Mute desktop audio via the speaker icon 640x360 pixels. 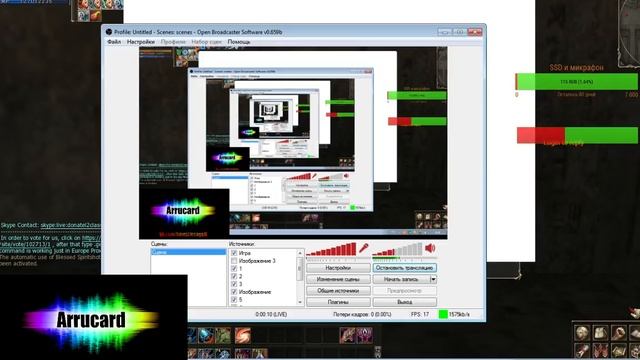coord(430,248)
